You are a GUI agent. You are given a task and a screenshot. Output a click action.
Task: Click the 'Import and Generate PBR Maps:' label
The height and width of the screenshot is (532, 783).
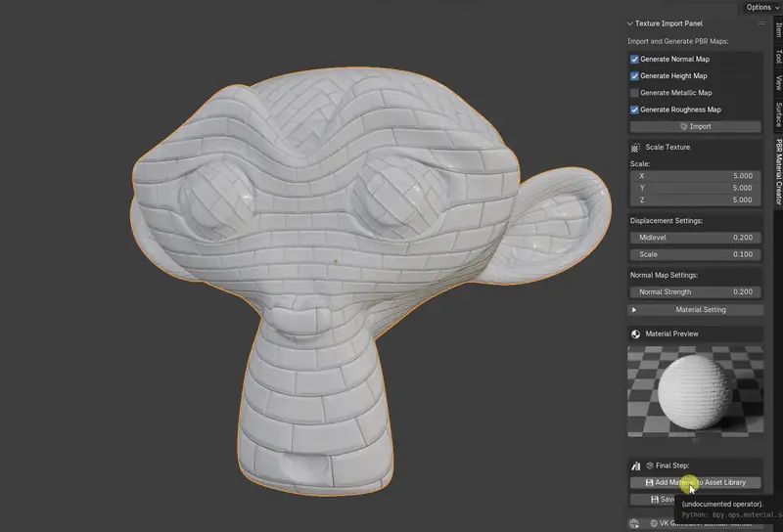pyautogui.click(x=677, y=41)
